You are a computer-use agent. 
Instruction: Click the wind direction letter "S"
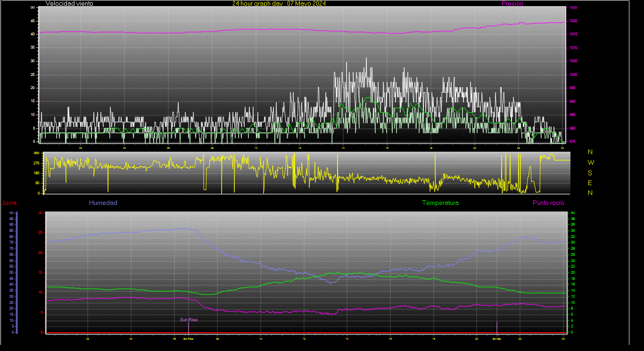coord(590,173)
